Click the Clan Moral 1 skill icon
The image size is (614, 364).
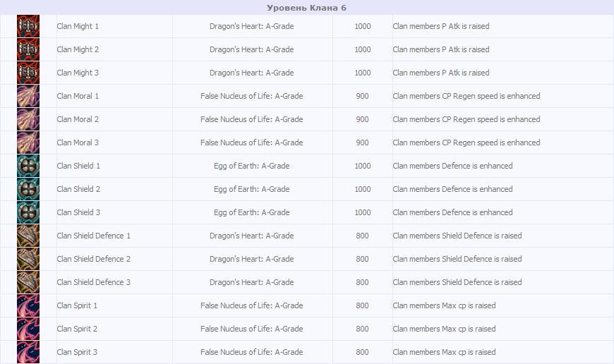[28, 96]
